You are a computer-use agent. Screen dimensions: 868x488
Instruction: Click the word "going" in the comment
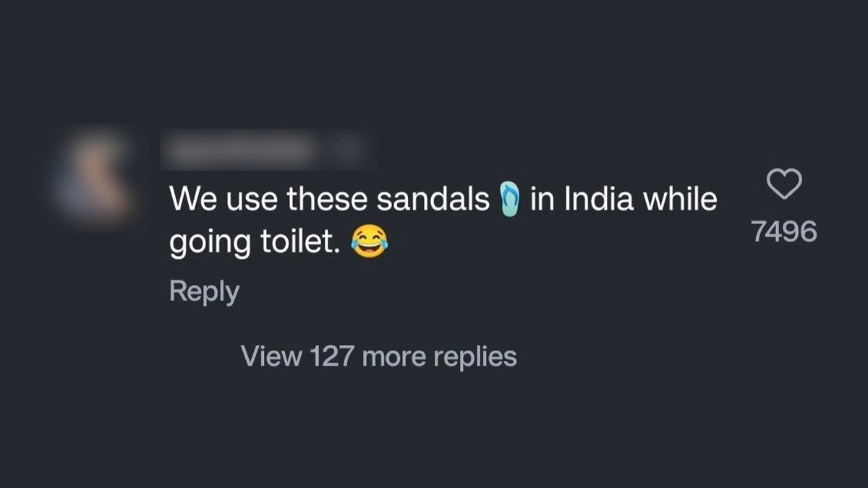(210, 246)
